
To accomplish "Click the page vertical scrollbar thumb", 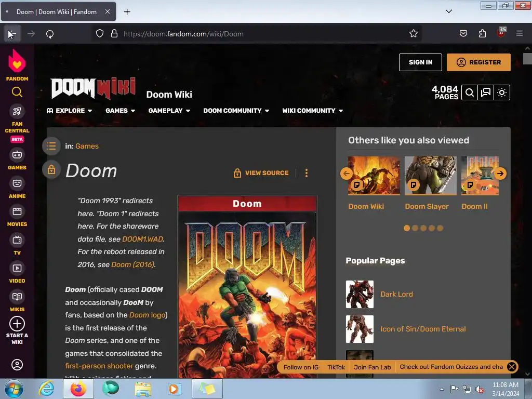I will click(x=528, y=58).
